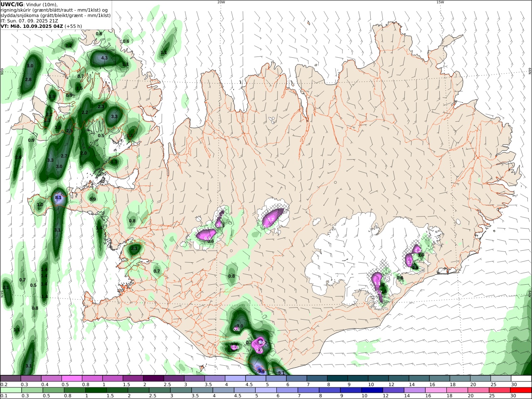Image resolution: width=532 pixels, height=399 pixels.
Task: Click the '8.1' precipitation value on the map
Action: pos(58,197)
